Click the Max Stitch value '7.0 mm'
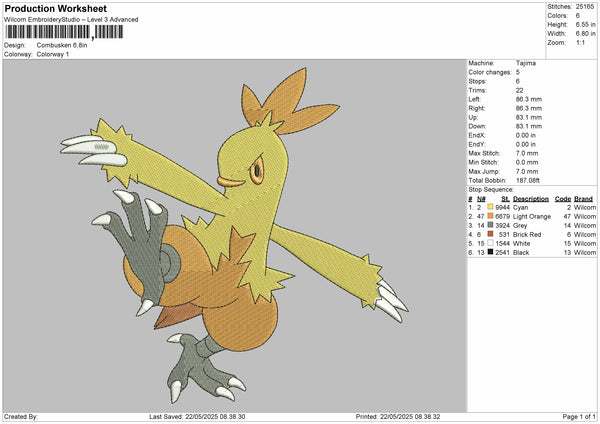Image resolution: width=600 pixels, height=424 pixels. [527, 153]
